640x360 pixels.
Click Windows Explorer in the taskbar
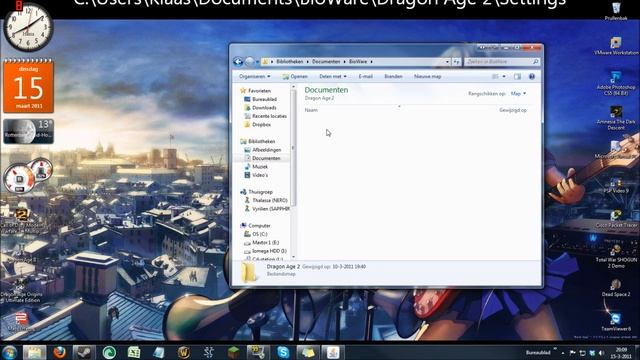[x=34, y=352]
